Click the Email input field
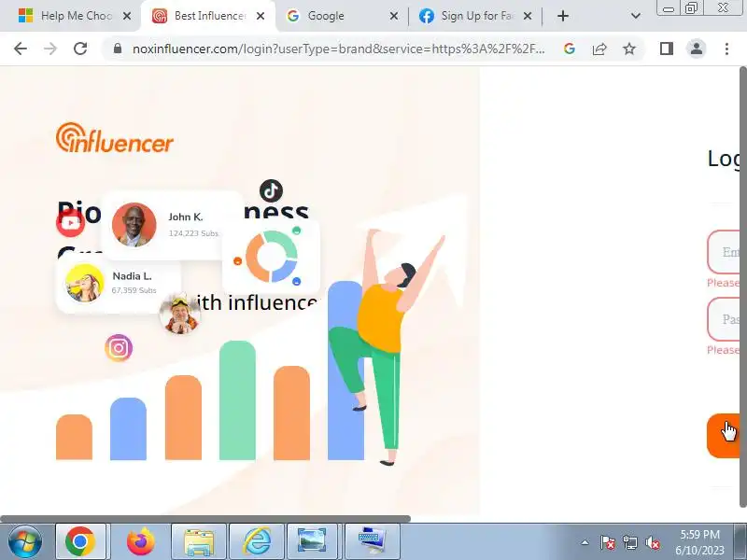Image resolution: width=747 pixels, height=560 pixels. coord(725,252)
